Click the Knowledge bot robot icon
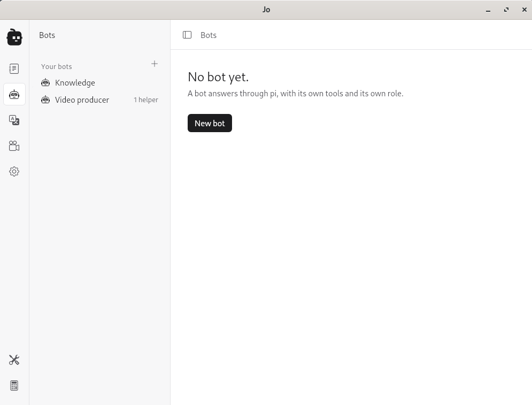The image size is (532, 405). click(45, 82)
